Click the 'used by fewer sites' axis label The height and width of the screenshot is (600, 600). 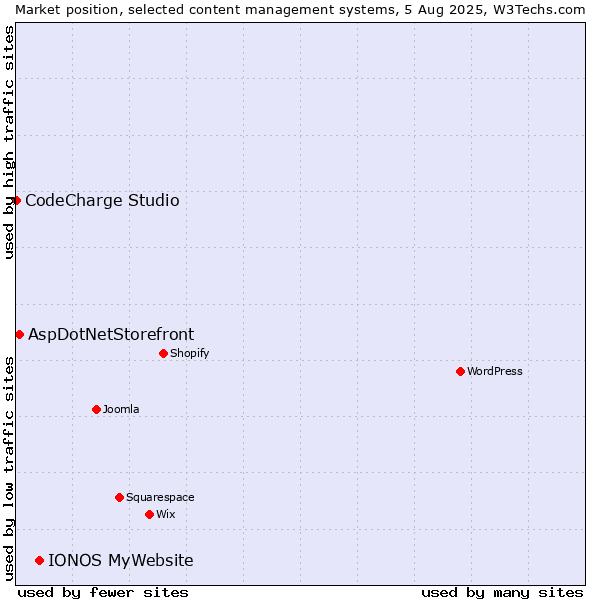pos(103,593)
